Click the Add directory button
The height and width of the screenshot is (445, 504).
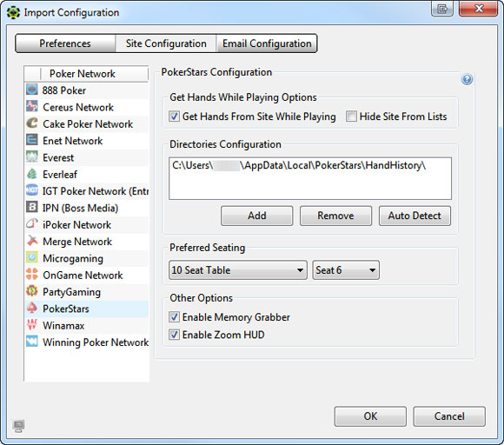pos(257,216)
